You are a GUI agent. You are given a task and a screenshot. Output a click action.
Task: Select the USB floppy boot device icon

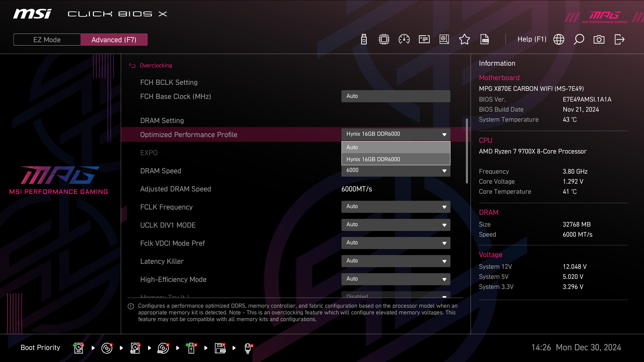[x=220, y=348]
